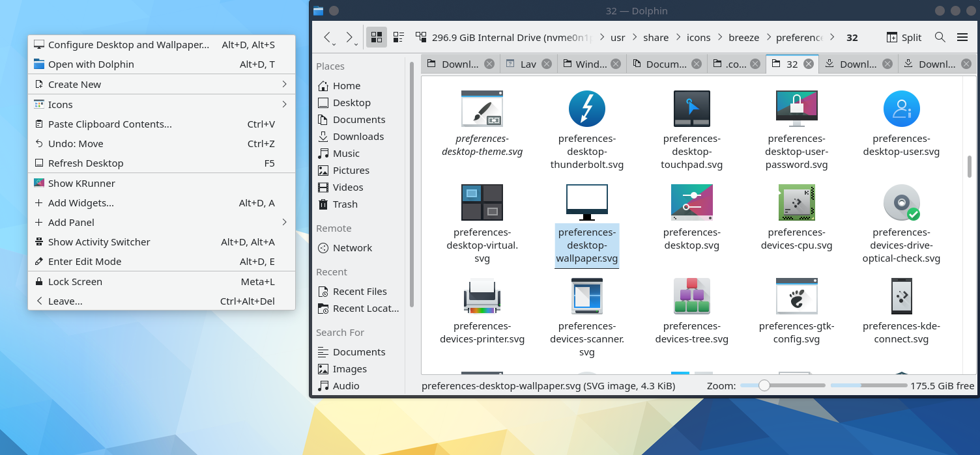Click icons in the path breadcrumb

click(x=699, y=38)
